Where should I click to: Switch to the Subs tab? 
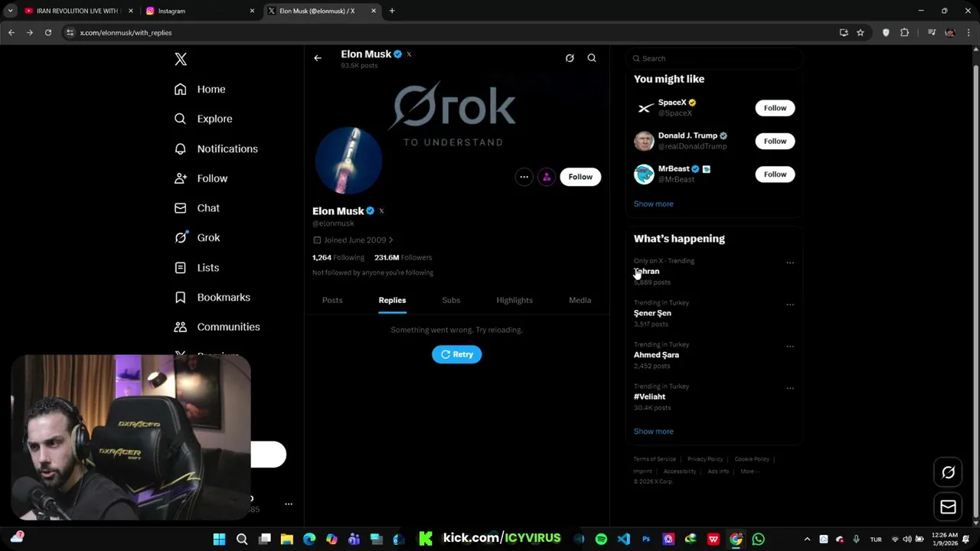451,300
